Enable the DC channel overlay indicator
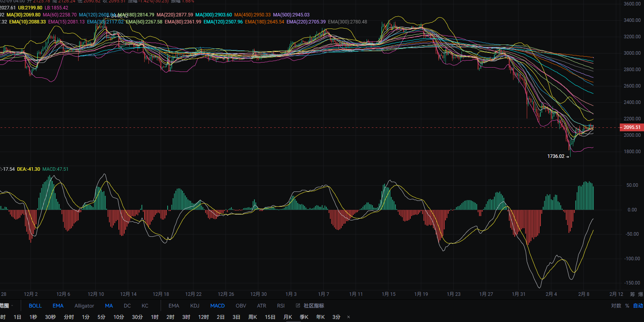 (x=127, y=306)
